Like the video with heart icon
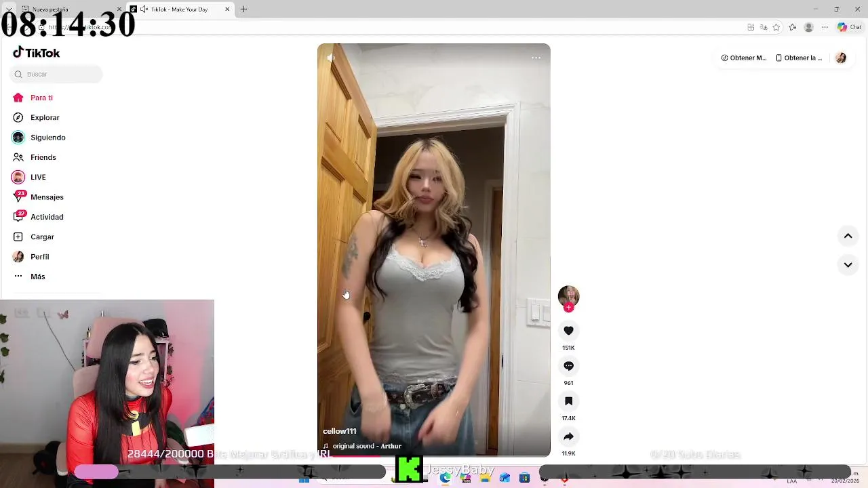This screenshot has height=488, width=868. [568, 330]
